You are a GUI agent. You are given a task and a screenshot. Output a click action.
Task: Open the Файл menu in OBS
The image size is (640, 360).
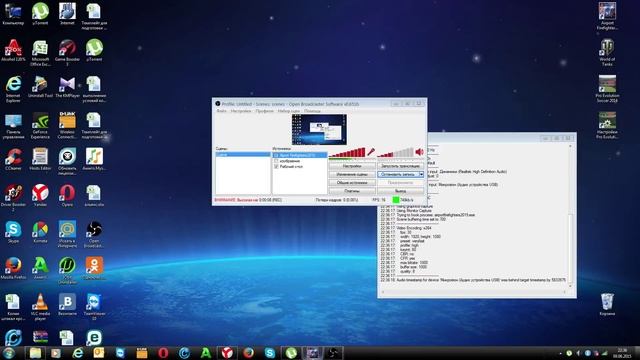coord(221,111)
